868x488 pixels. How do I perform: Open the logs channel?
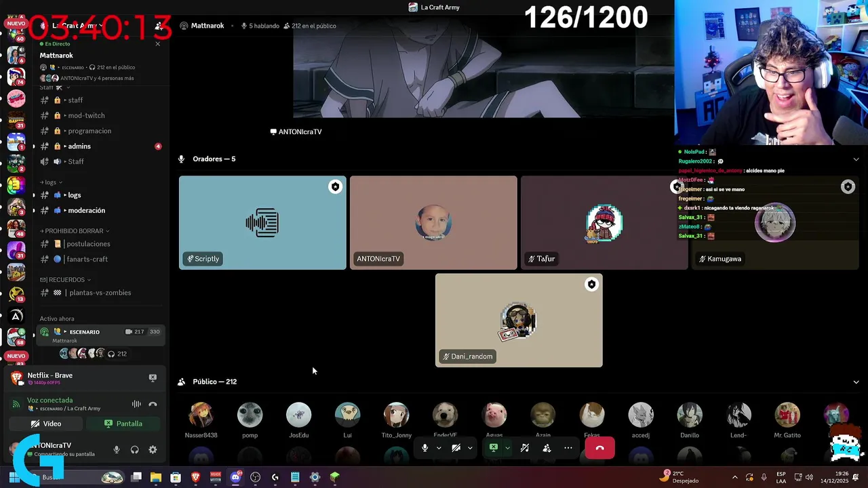tap(100, 195)
